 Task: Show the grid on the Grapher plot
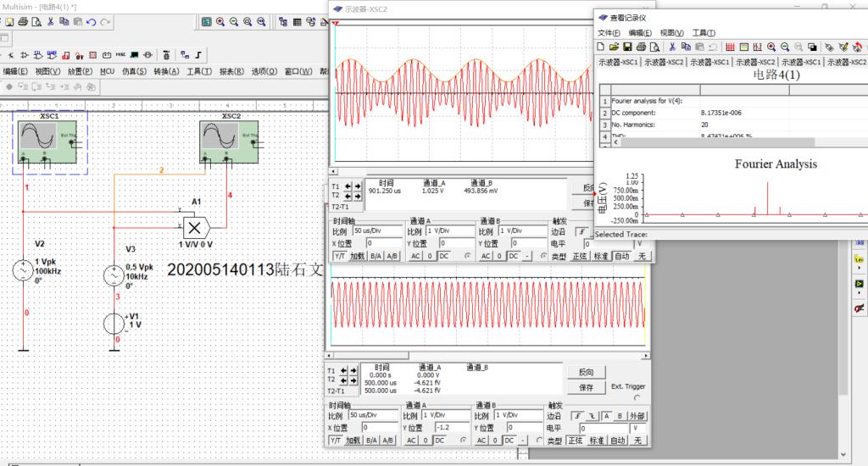click(730, 47)
